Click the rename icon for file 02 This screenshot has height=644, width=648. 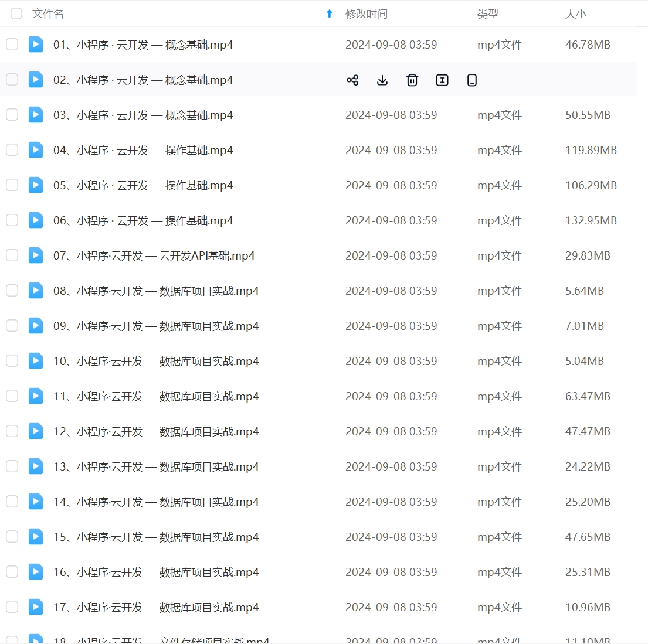coord(442,80)
